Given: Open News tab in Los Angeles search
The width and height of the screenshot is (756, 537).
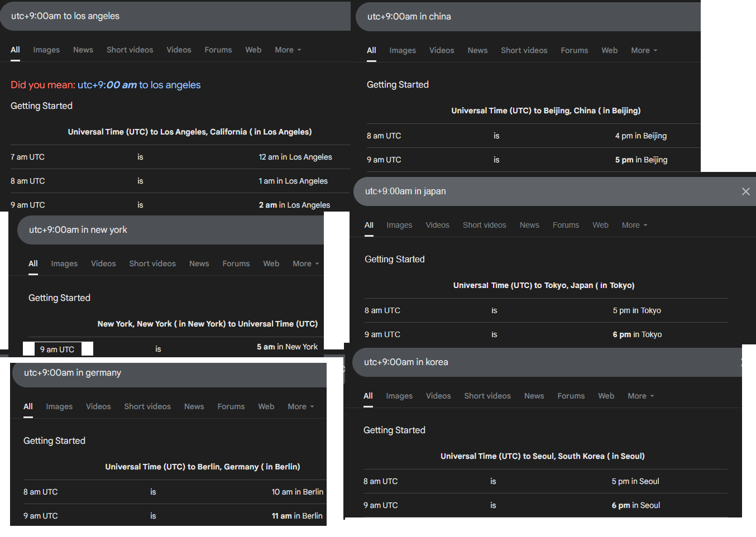Looking at the screenshot, I should 83,50.
